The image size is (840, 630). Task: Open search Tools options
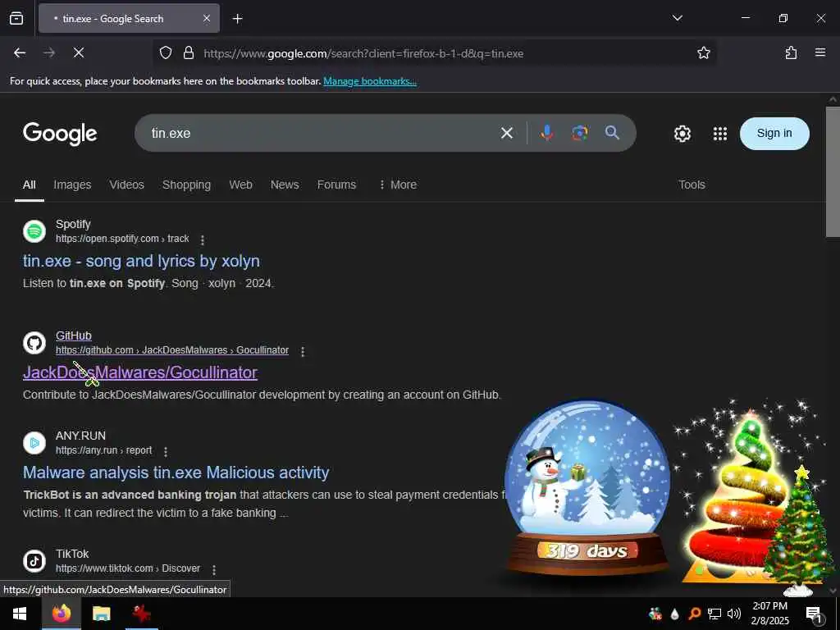[x=692, y=185]
